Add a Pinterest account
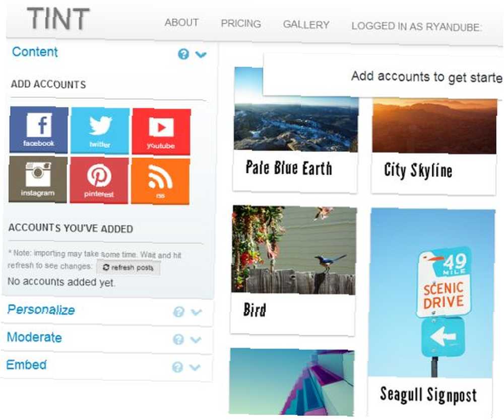 [99, 181]
